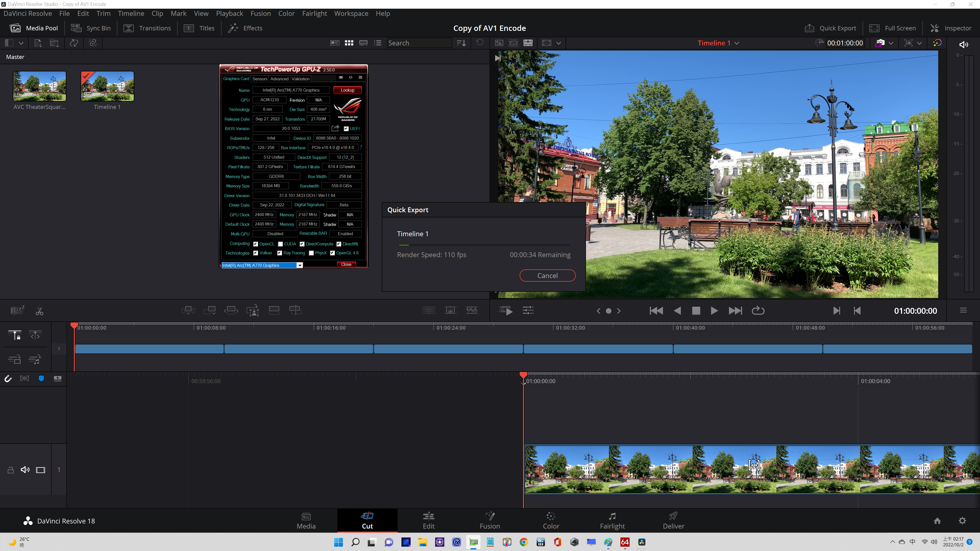Switch to the Deliver page
The image size is (980, 551).
[x=673, y=521]
